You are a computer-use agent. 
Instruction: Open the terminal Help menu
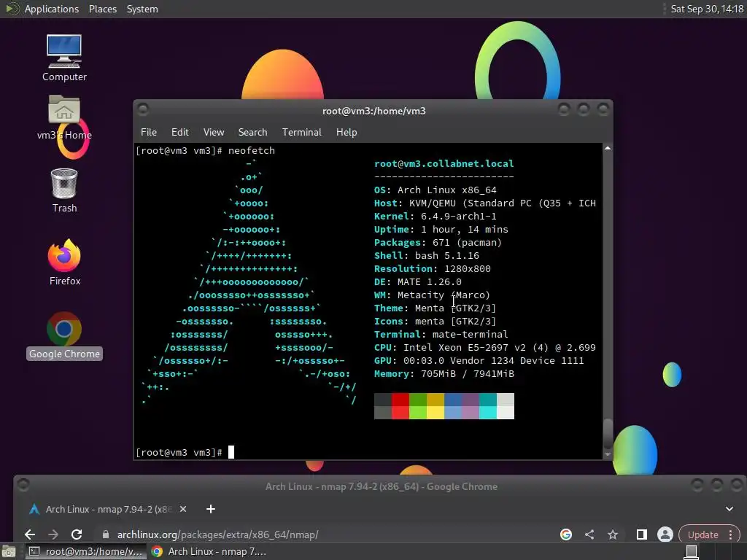coord(347,133)
